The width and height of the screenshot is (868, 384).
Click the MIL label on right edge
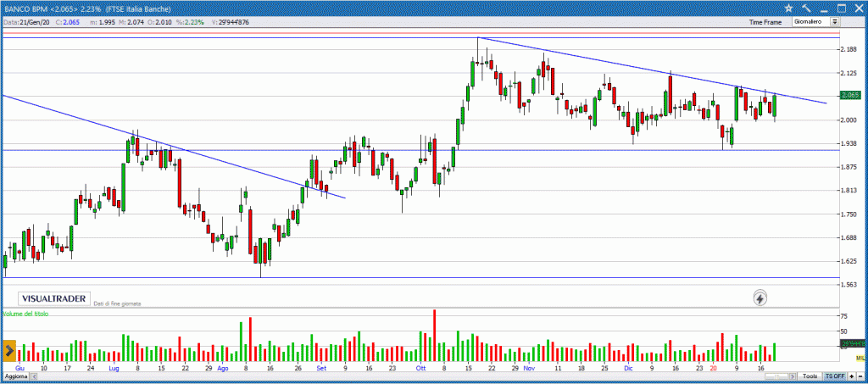(860, 359)
